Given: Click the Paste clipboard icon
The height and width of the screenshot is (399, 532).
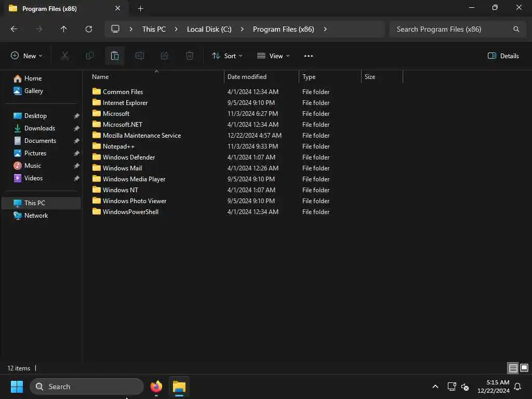Looking at the screenshot, I should coord(115,56).
